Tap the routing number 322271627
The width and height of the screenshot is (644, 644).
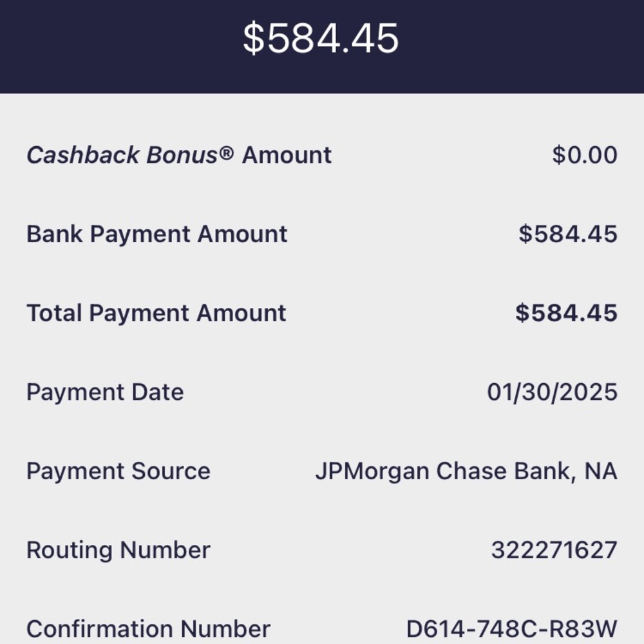[554, 550]
